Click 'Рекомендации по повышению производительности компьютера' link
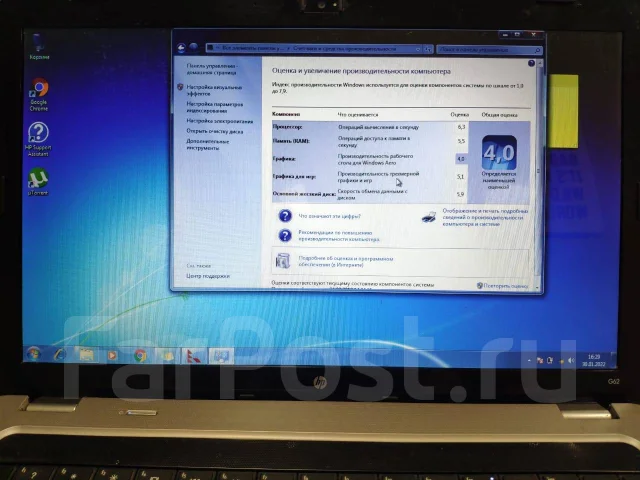The image size is (640, 480). pos(339,236)
